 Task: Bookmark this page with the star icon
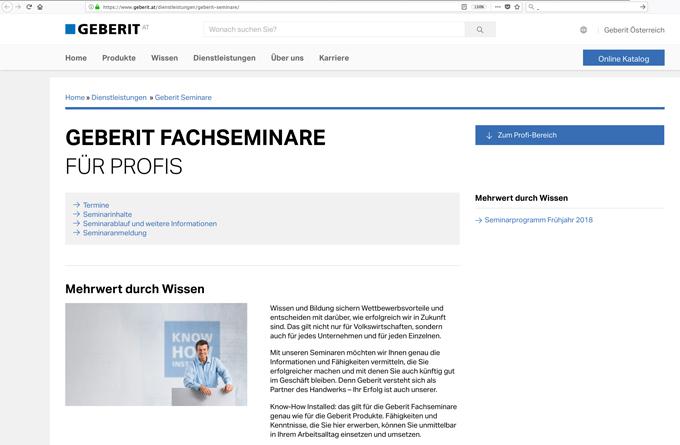tap(517, 7)
